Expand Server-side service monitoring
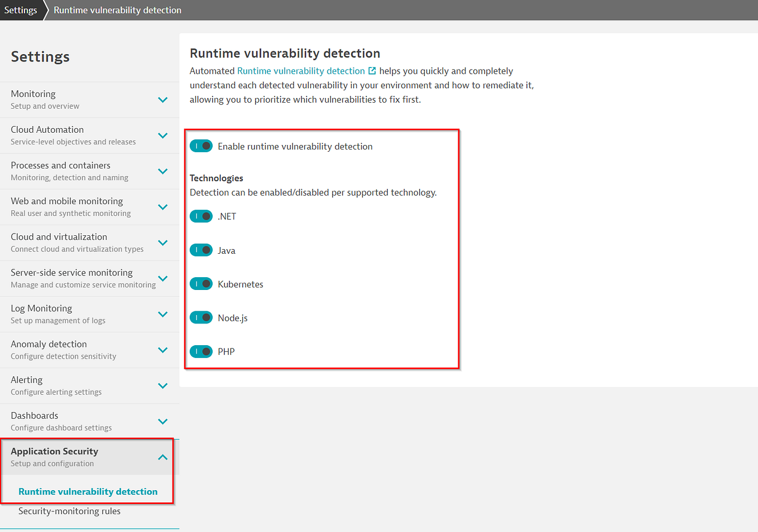Viewport: 758px width, 532px height. click(x=162, y=278)
